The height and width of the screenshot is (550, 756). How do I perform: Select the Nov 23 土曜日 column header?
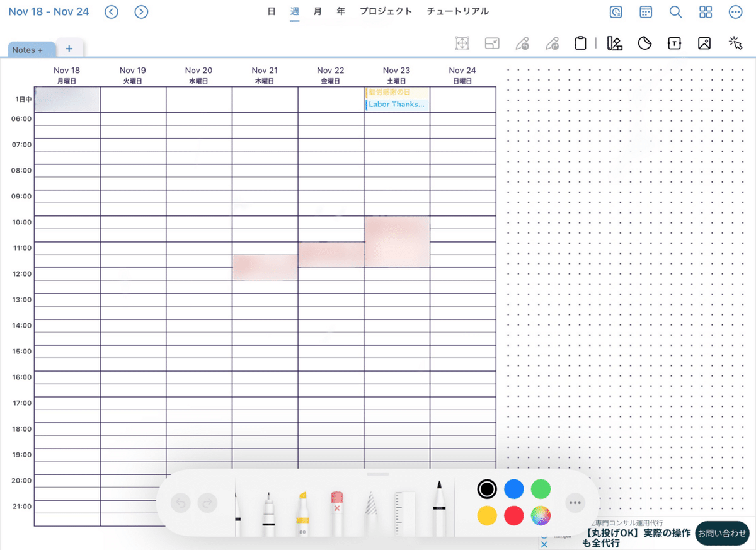[397, 75]
